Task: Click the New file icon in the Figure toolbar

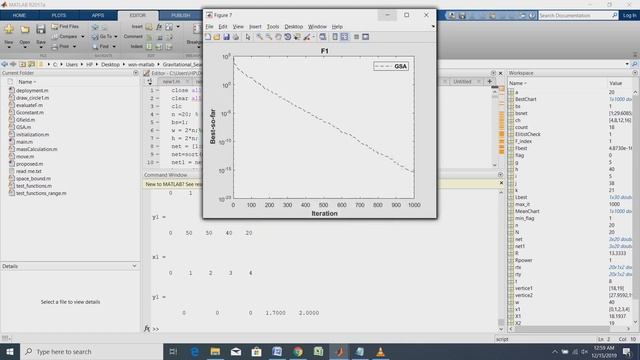Action: coord(208,37)
